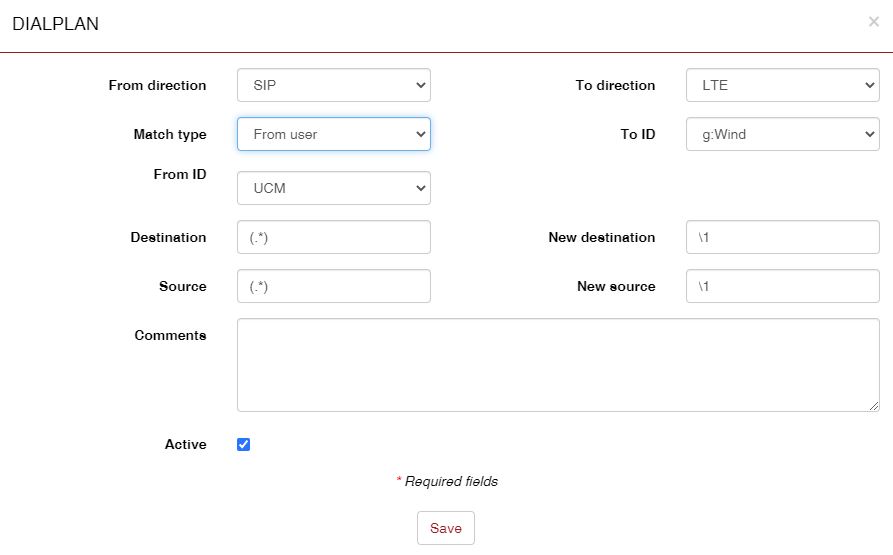Select the New source text field
The width and height of the screenshot is (893, 555).
tap(782, 286)
